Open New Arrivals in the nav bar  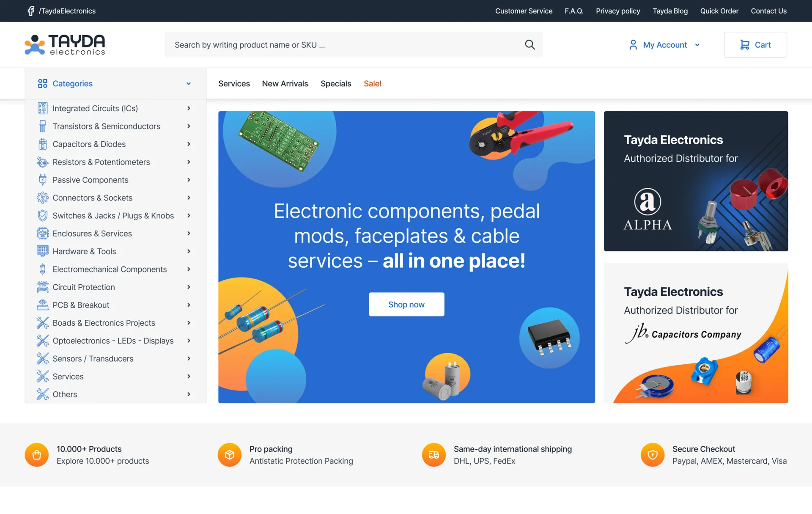pos(285,84)
